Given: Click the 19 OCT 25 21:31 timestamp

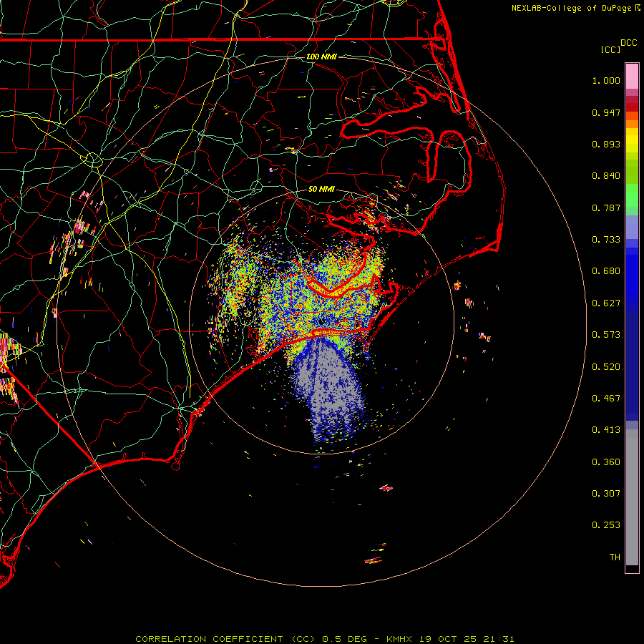Looking at the screenshot, I should [467, 639].
